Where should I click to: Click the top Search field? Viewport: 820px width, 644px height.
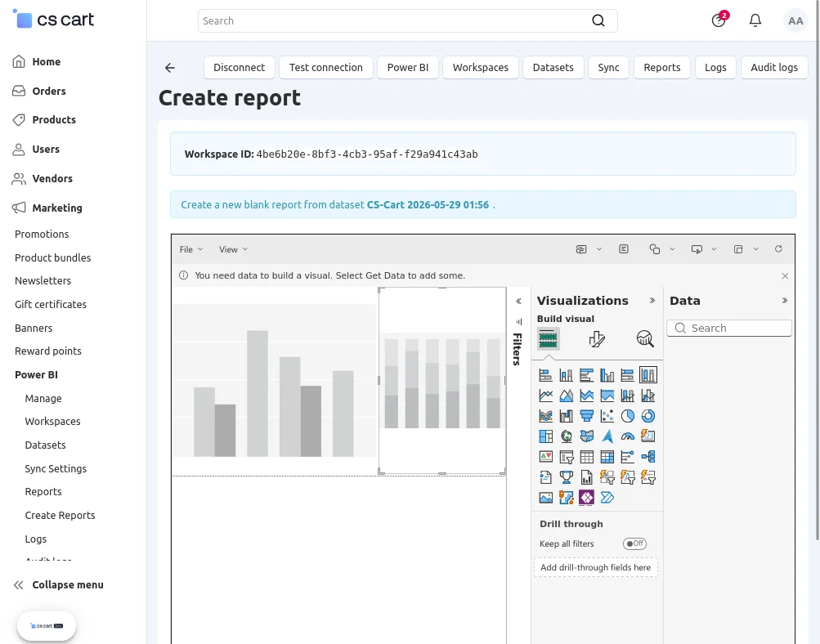[x=408, y=21]
